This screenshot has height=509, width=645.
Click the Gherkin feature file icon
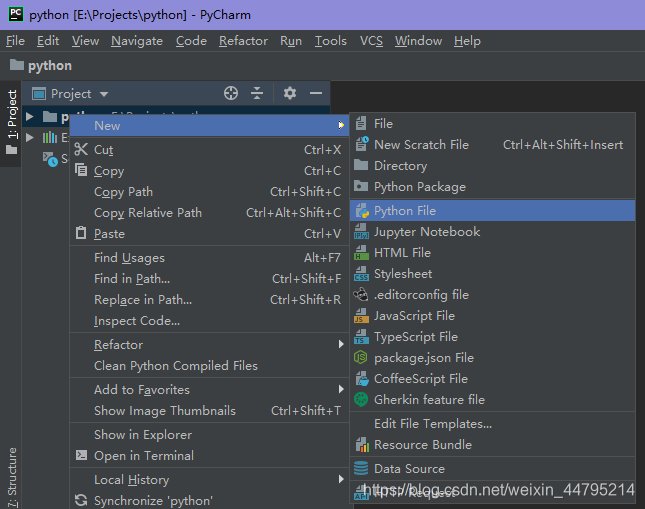pyautogui.click(x=361, y=399)
